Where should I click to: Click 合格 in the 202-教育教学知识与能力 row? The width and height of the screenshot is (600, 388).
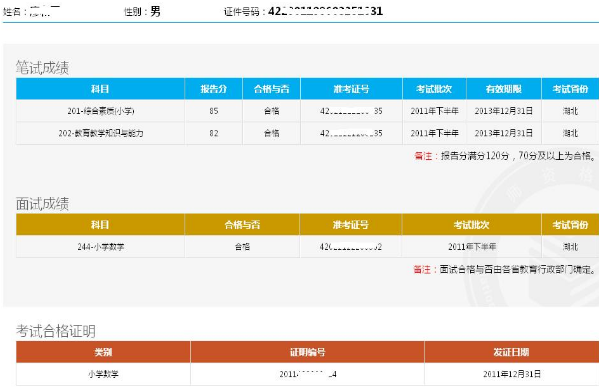click(271, 133)
